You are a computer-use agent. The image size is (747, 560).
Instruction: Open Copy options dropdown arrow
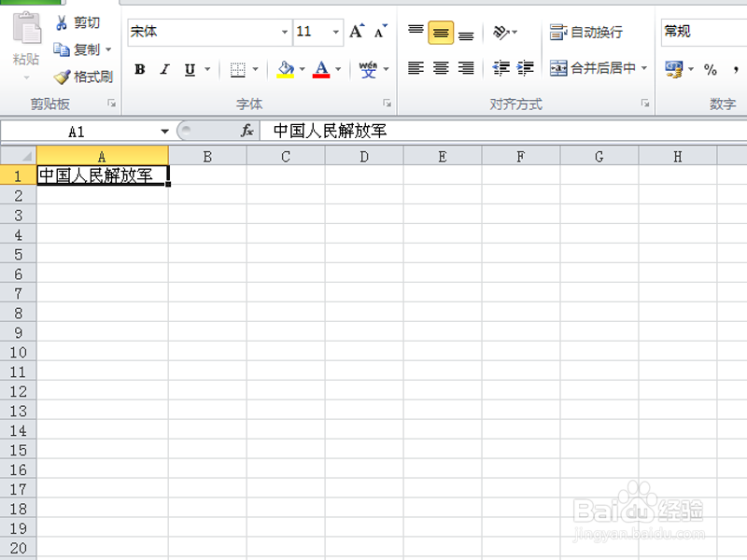coord(108,49)
